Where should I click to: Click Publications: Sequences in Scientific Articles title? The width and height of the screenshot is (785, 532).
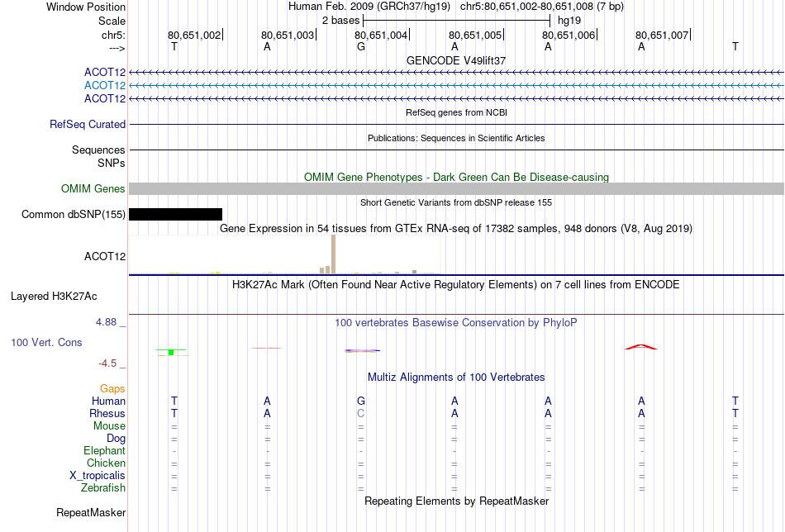point(456,138)
